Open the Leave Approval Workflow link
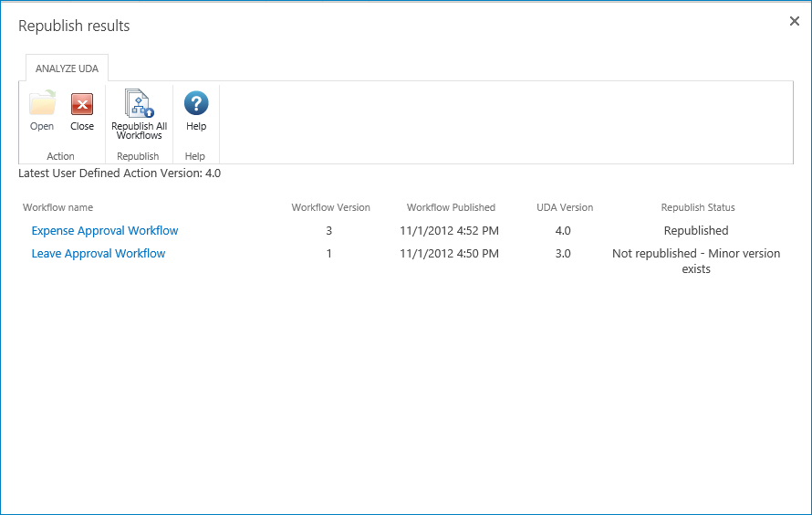812x515 pixels. (99, 254)
